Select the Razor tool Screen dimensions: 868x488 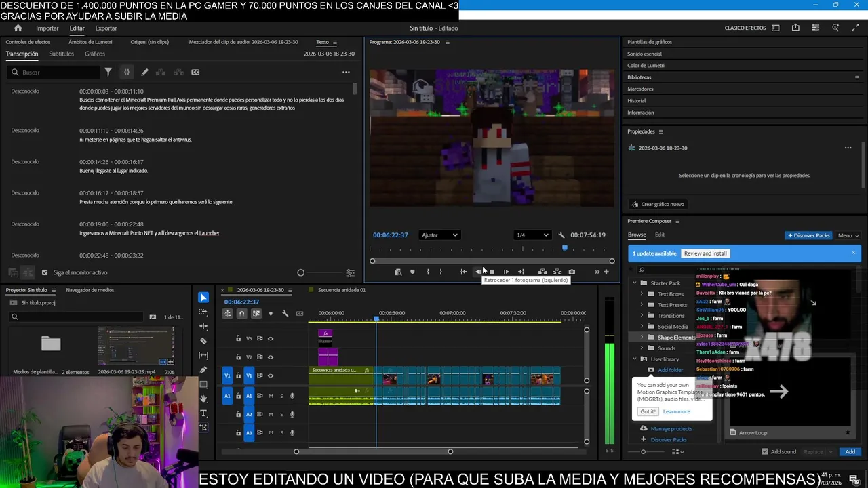pos(203,341)
